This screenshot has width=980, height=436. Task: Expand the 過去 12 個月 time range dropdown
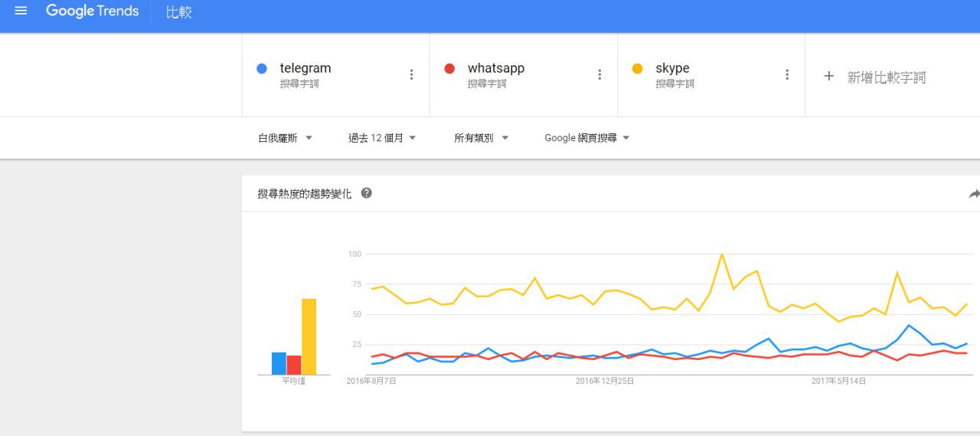tap(382, 138)
